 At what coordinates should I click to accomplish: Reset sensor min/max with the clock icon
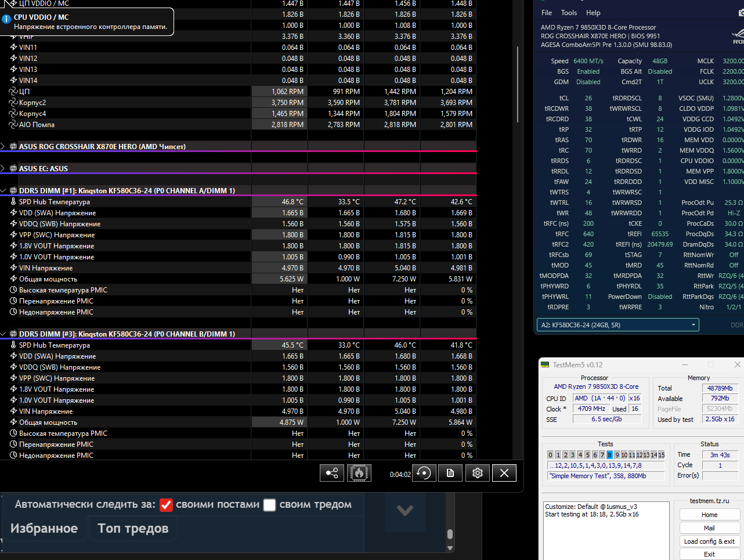tap(424, 473)
